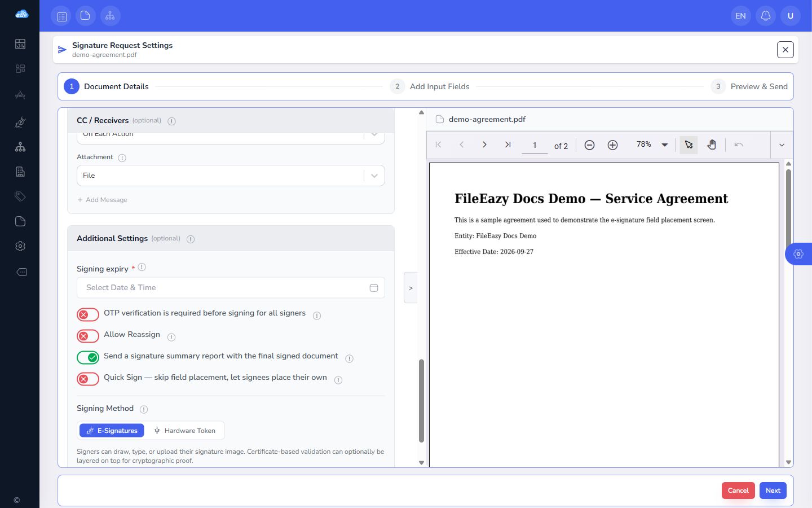Open the list view icon in top bar
This screenshot has height=508, width=812.
61,16
